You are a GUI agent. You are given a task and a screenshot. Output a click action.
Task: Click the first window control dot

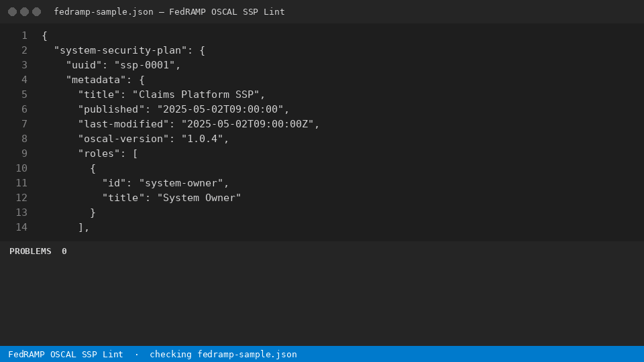point(12,12)
